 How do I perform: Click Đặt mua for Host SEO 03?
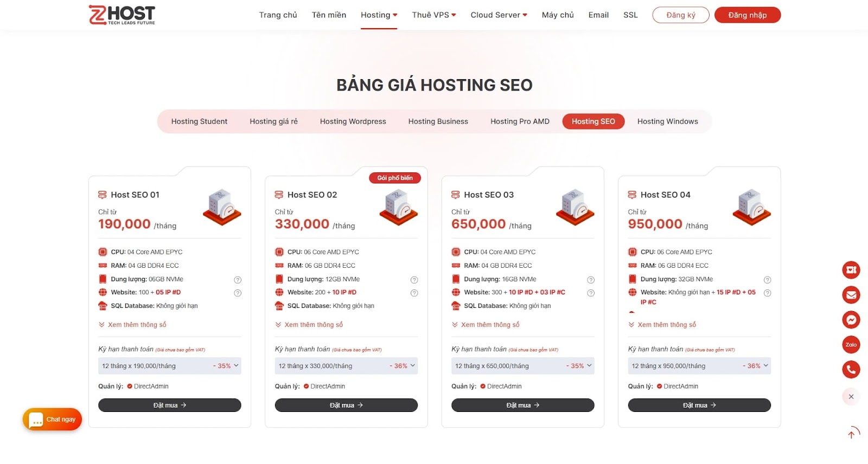click(x=523, y=405)
